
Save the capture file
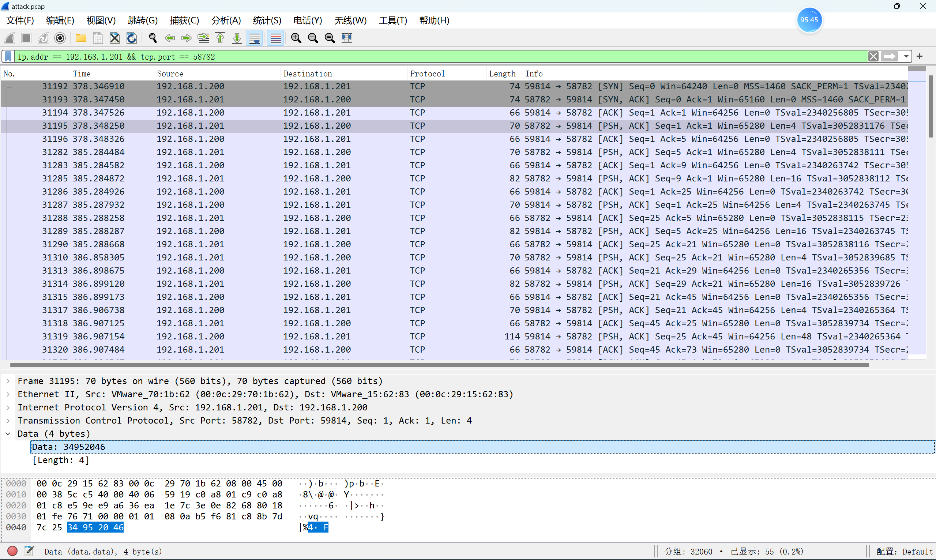click(98, 38)
